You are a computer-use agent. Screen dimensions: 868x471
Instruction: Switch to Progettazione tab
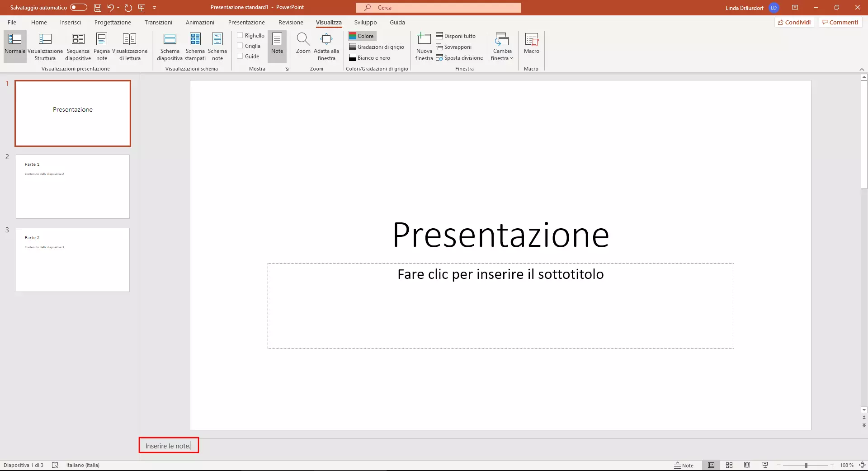coord(113,22)
